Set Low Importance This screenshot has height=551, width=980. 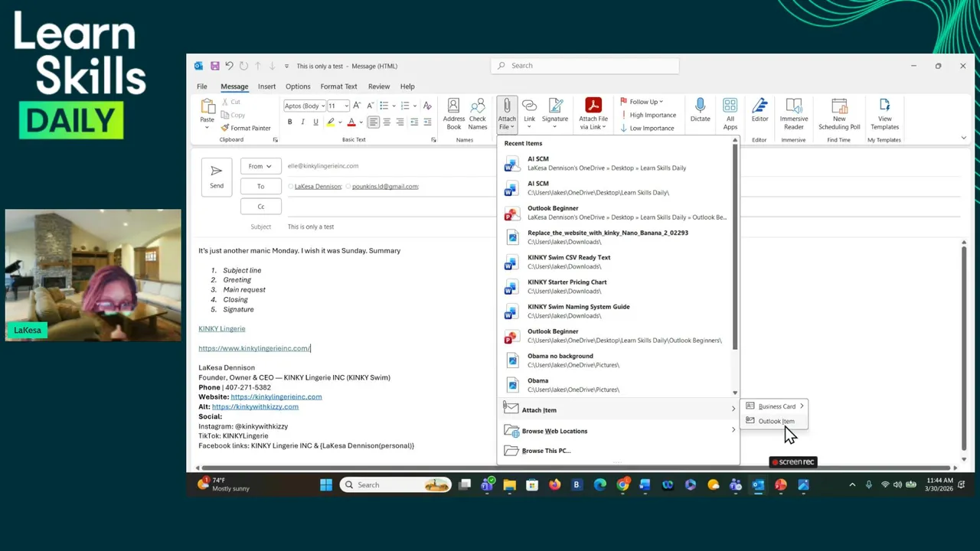(x=647, y=128)
